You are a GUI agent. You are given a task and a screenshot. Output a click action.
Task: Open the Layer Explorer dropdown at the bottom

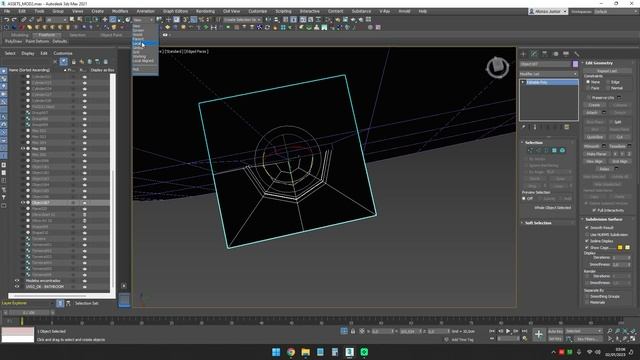pyautogui.click(x=27, y=303)
